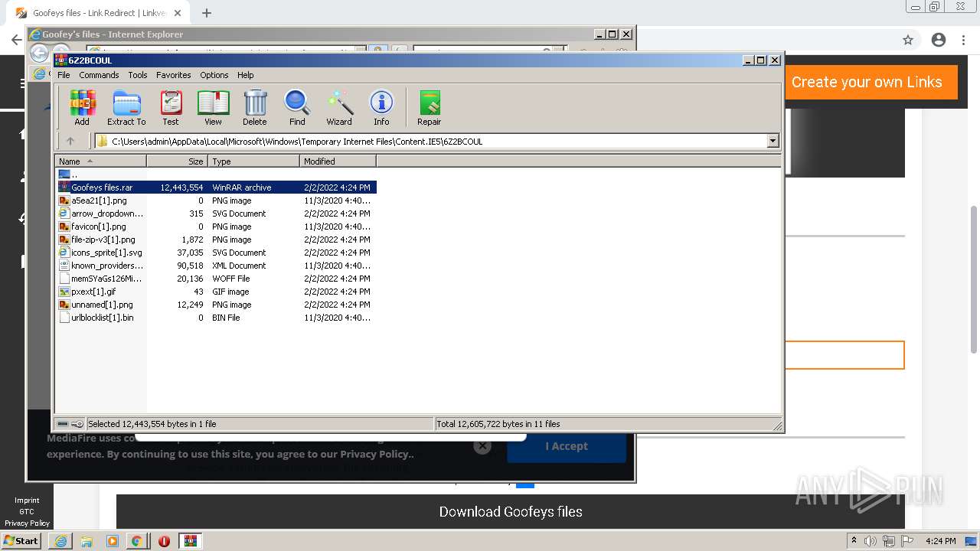Click status bar drive icon in WinRAR

[63, 423]
